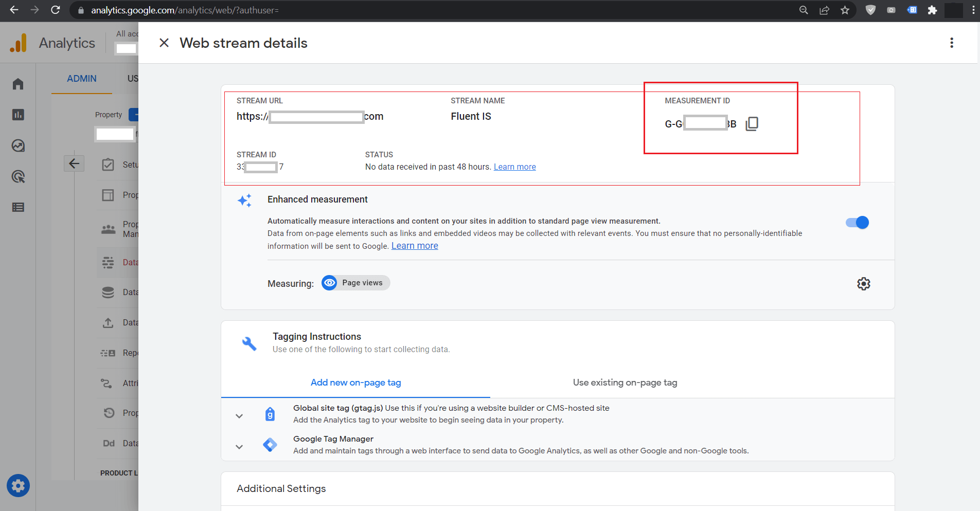Expand the Google Tag Manager section
The height and width of the screenshot is (511, 980).
[239, 447]
